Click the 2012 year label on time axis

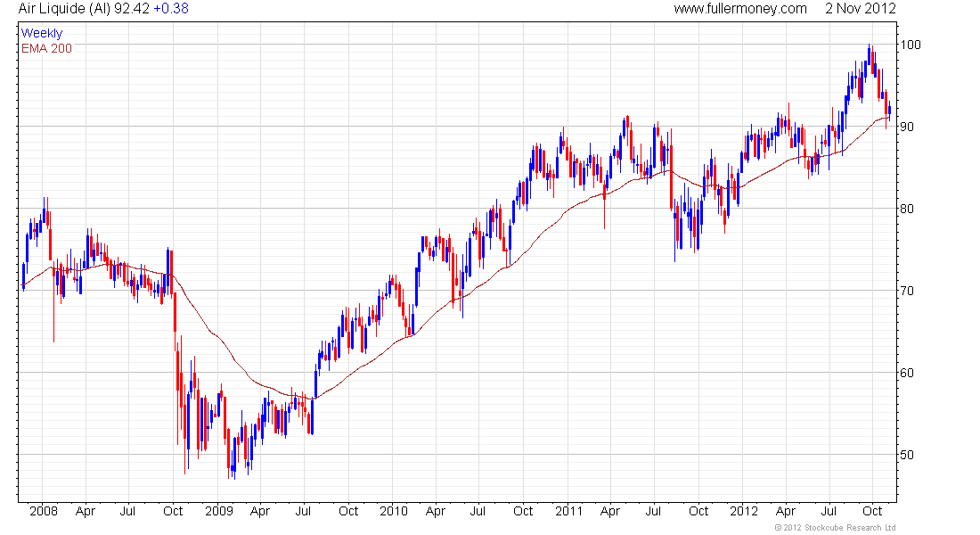[744, 511]
